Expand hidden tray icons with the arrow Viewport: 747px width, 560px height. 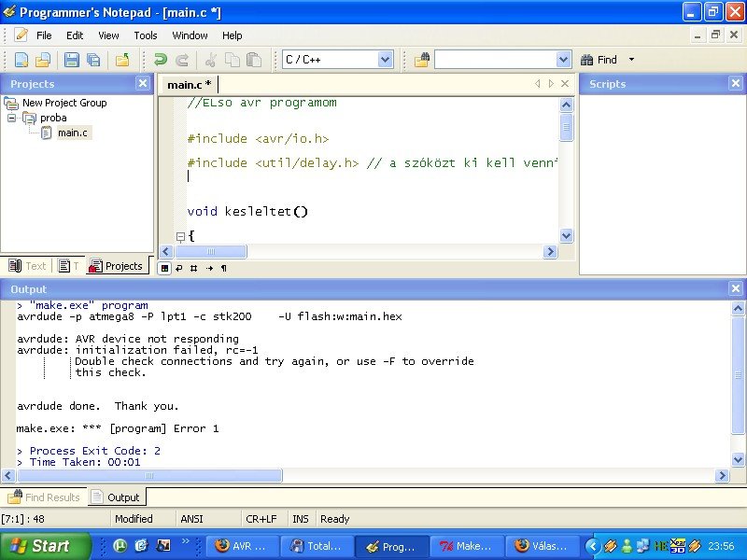coord(593,546)
